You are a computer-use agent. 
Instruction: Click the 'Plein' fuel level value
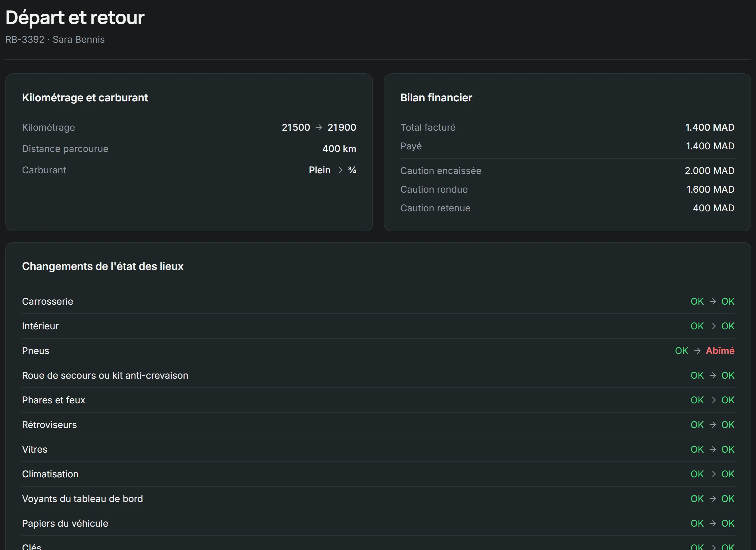[320, 170]
